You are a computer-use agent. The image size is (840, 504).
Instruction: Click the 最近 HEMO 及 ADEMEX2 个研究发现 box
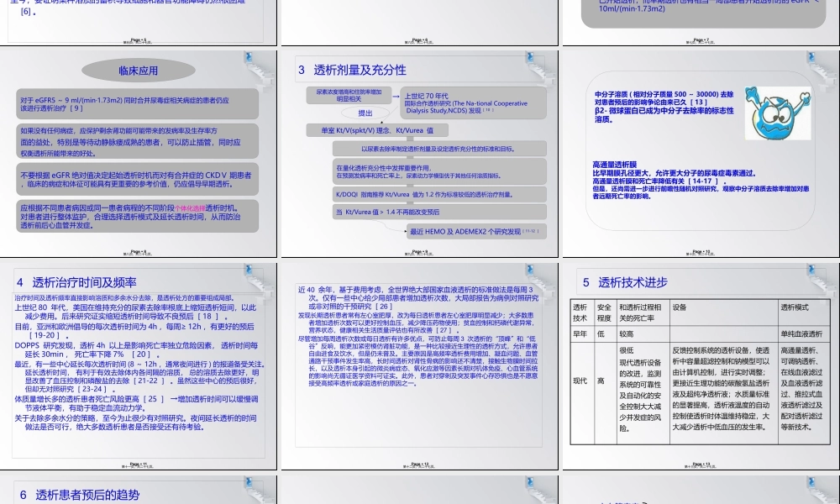coord(475,231)
